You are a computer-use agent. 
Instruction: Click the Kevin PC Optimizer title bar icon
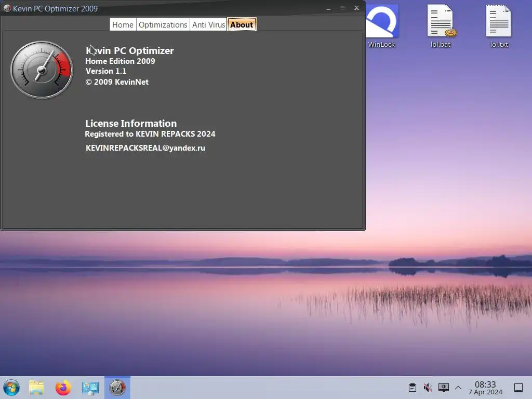7,8
